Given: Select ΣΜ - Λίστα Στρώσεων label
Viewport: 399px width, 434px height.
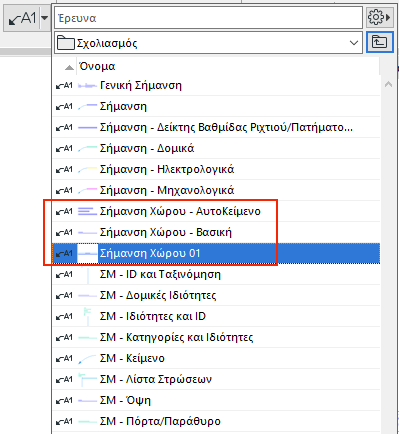Looking at the screenshot, I should [216, 379].
